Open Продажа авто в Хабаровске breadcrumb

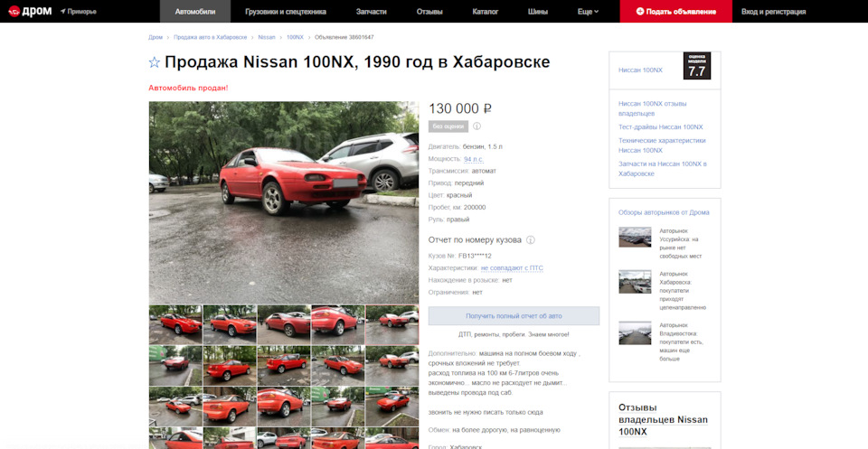[x=211, y=37]
